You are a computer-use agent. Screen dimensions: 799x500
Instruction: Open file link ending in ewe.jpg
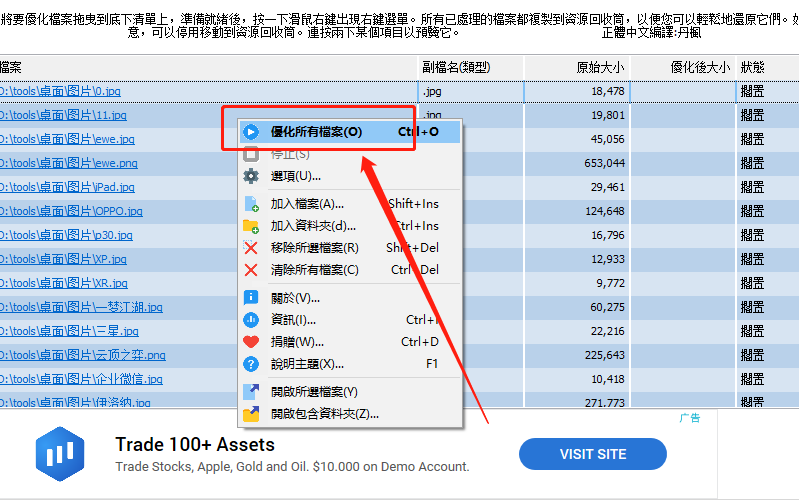click(67, 139)
